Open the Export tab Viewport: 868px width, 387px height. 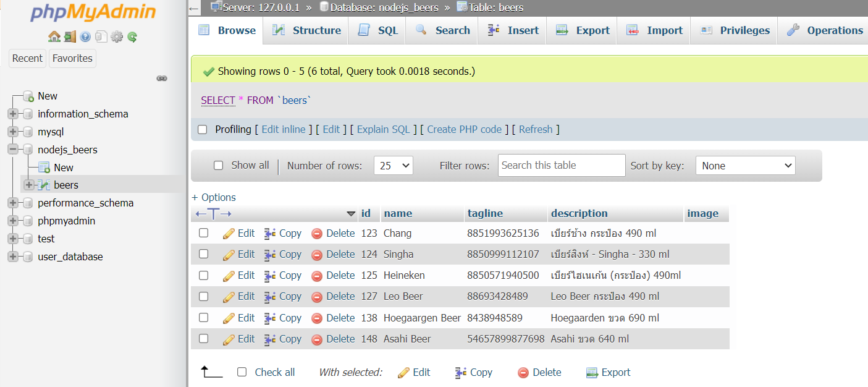(583, 30)
